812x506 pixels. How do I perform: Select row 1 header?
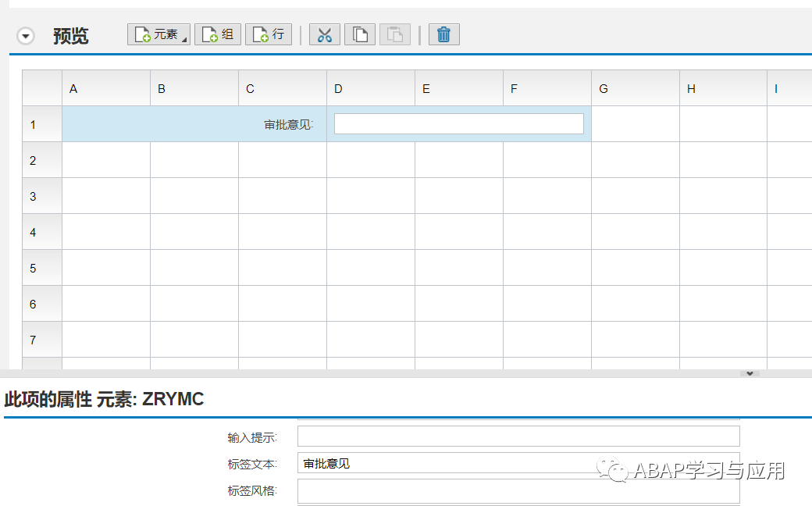[42, 124]
